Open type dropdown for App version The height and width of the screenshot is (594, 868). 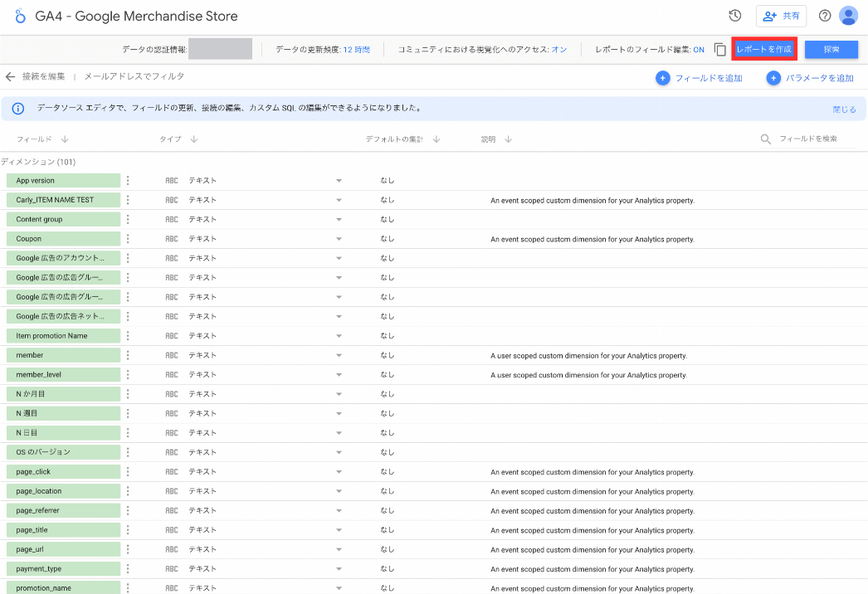339,181
